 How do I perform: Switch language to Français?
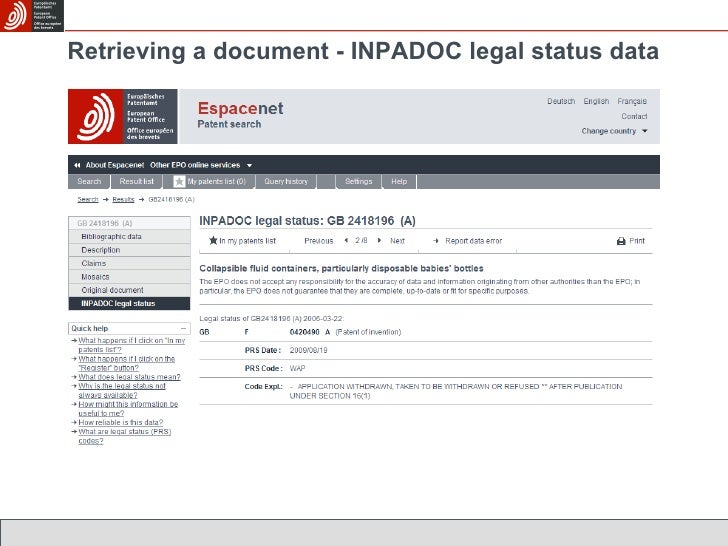632,101
